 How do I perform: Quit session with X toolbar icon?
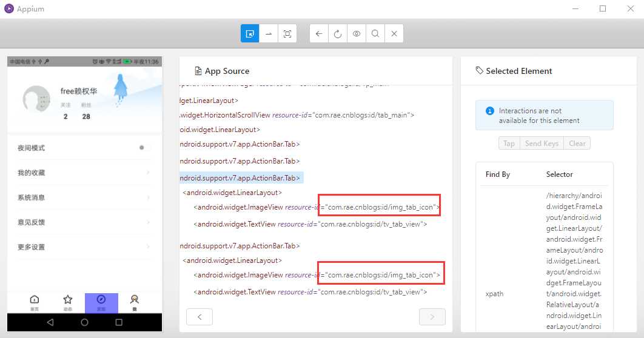394,34
